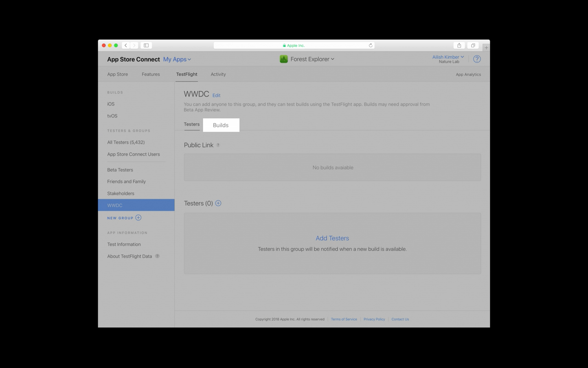
Task: Click the Forest Explorer app icon
Action: [x=284, y=59]
